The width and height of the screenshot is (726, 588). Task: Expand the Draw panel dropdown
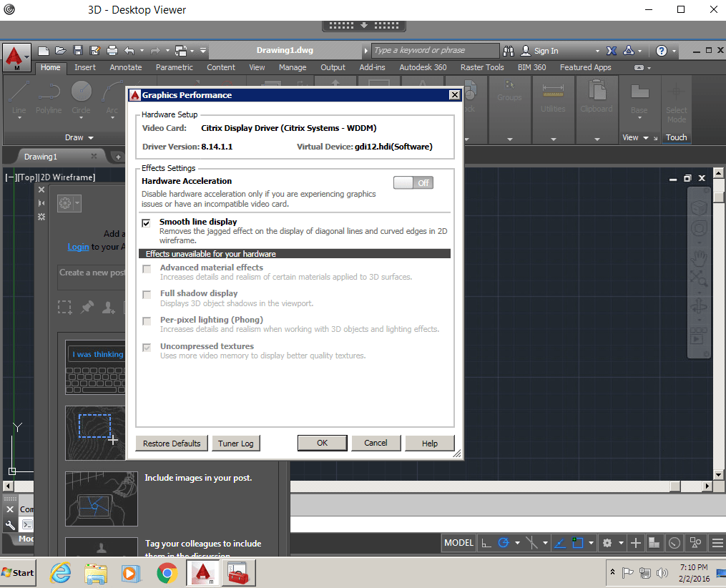(x=79, y=137)
